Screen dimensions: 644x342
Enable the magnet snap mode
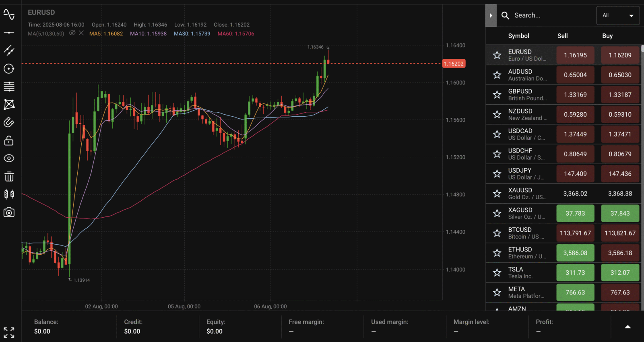point(9,122)
